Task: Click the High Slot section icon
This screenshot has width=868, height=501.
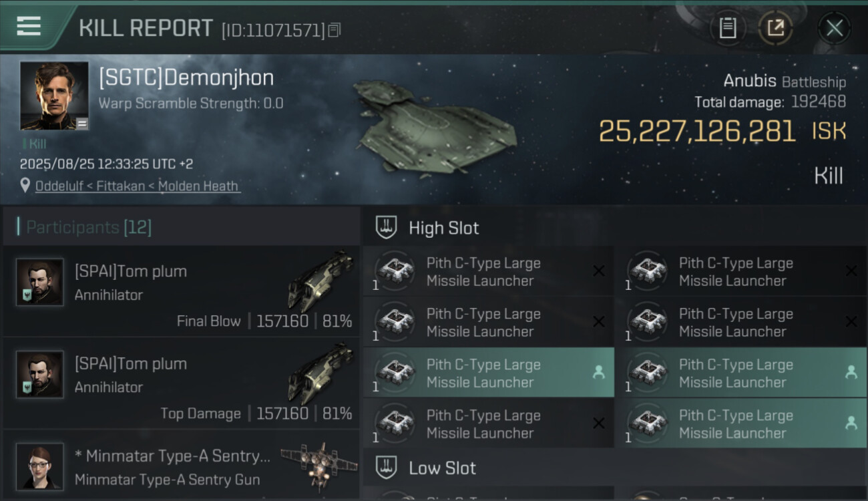Action: [386, 228]
